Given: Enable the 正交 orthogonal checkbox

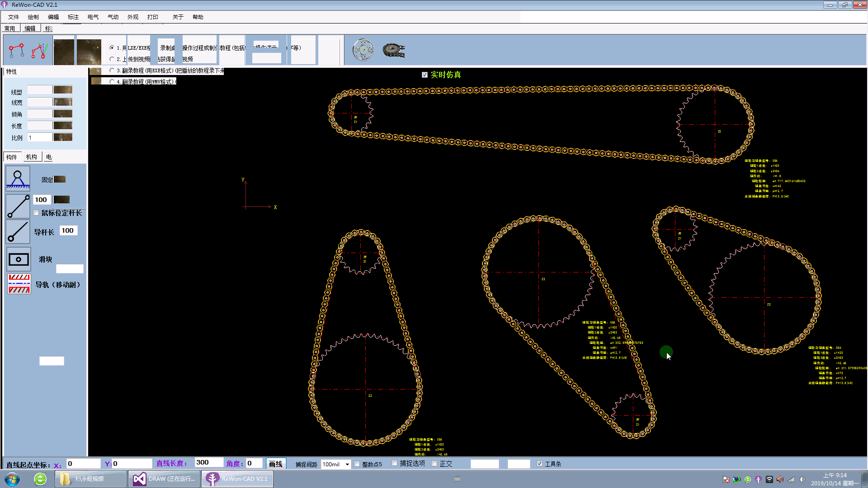Looking at the screenshot, I should coord(434,464).
